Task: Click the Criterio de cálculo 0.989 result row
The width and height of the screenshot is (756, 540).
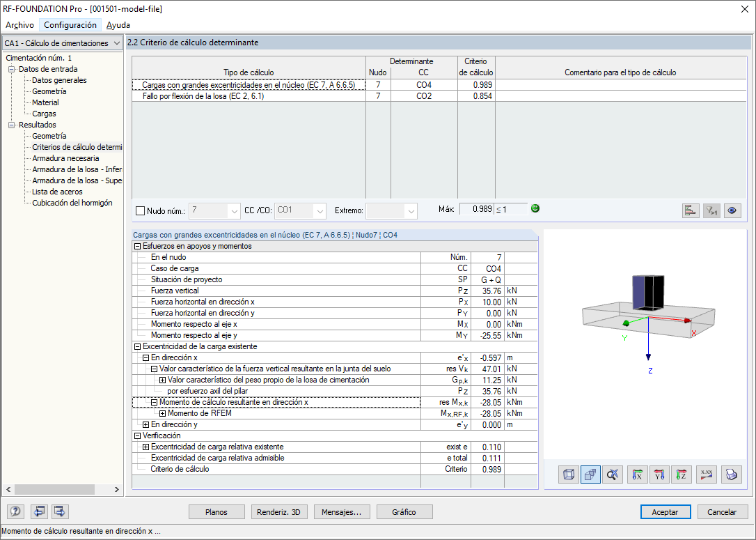Action: [x=335, y=469]
